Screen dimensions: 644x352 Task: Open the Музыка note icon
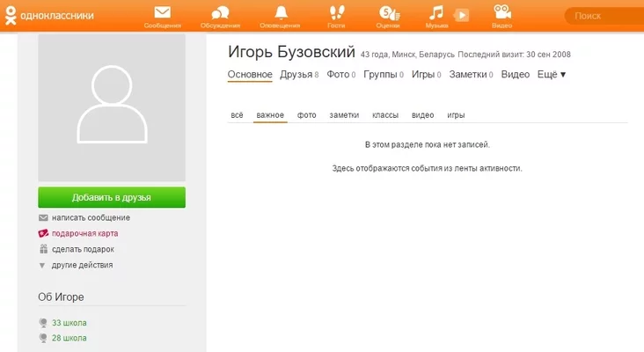[x=437, y=13]
